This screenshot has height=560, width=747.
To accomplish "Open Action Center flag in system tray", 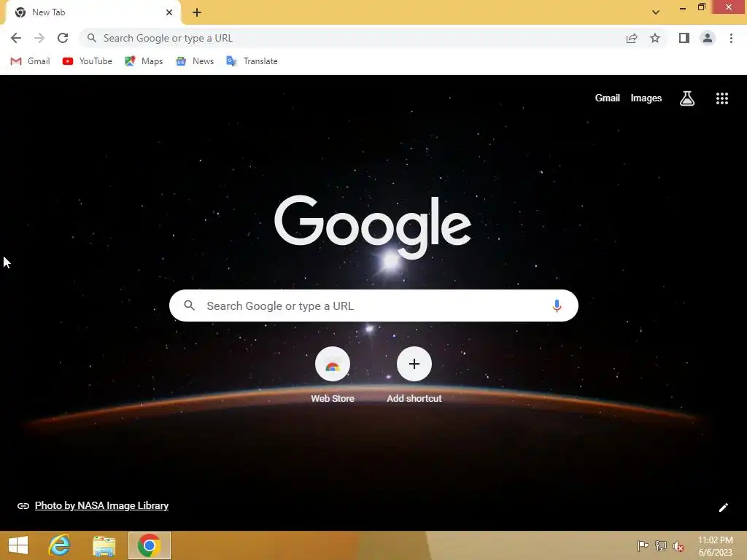I will click(643, 545).
